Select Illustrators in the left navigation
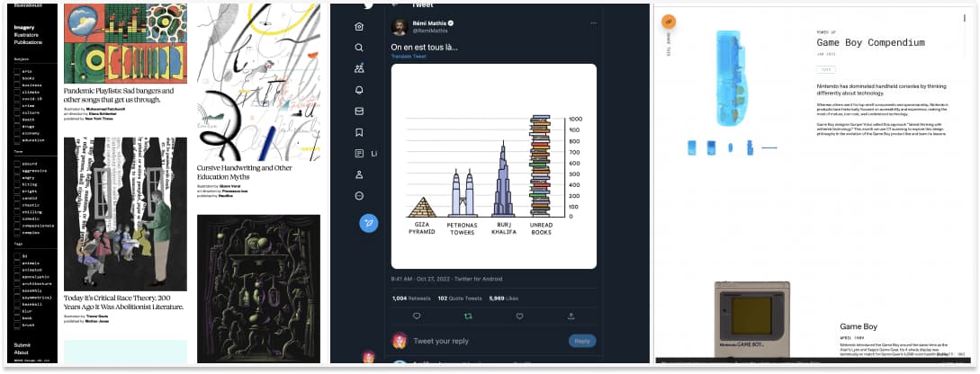Viewport: 980px width, 374px height. [x=25, y=35]
